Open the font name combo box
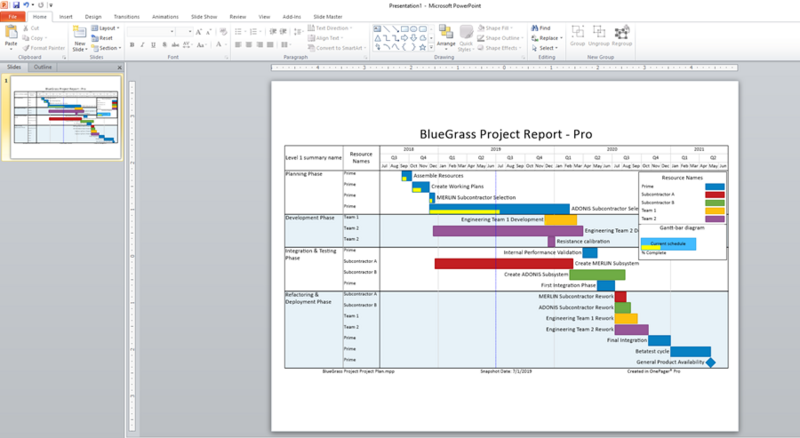Image resolution: width=800 pixels, height=438 pixels. (151, 32)
